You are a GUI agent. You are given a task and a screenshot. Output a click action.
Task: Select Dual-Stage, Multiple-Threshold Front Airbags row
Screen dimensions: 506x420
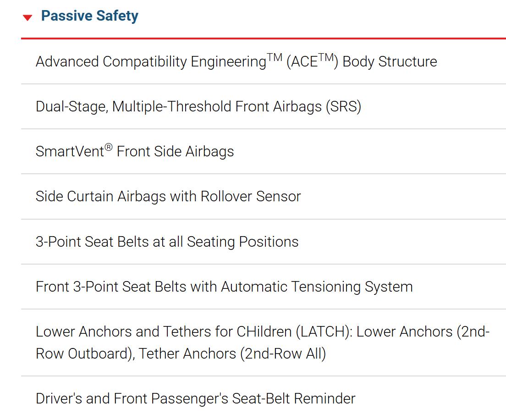(x=264, y=106)
